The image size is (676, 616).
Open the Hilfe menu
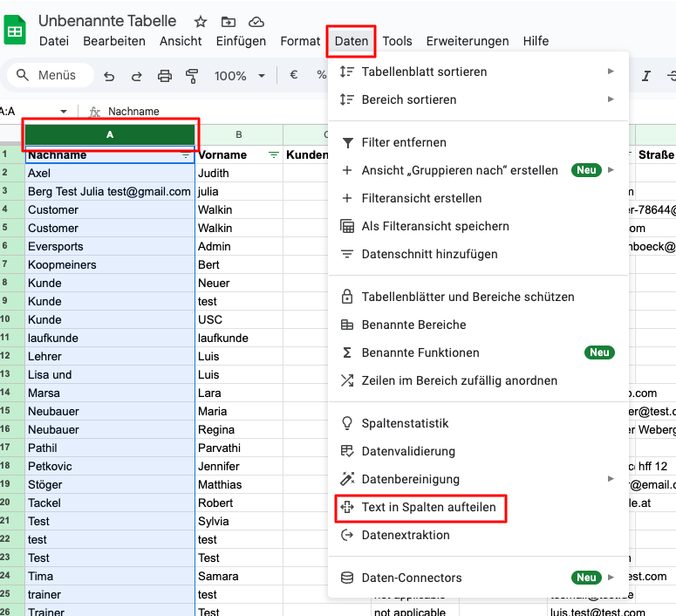tap(536, 41)
